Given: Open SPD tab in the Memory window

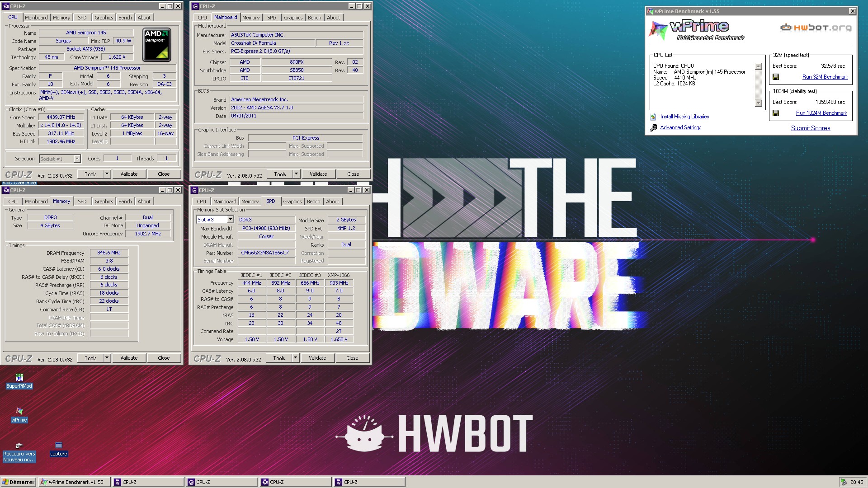Looking at the screenshot, I should tap(82, 202).
